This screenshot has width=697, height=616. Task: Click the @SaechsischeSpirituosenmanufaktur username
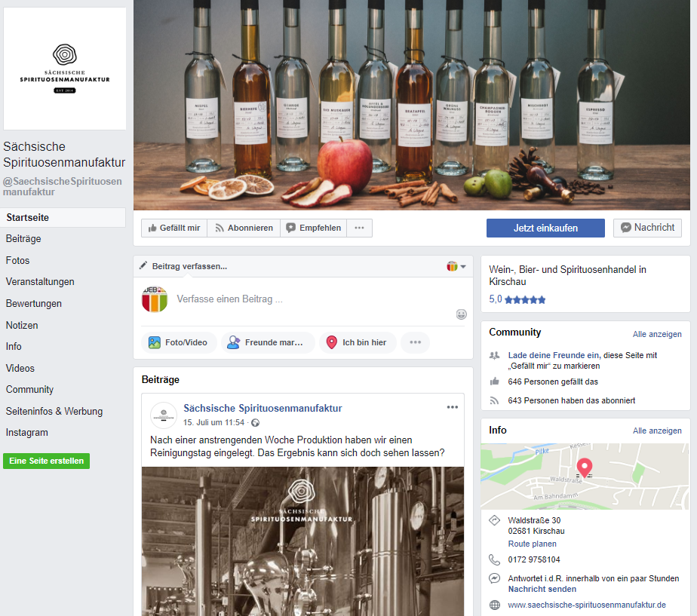tap(62, 187)
